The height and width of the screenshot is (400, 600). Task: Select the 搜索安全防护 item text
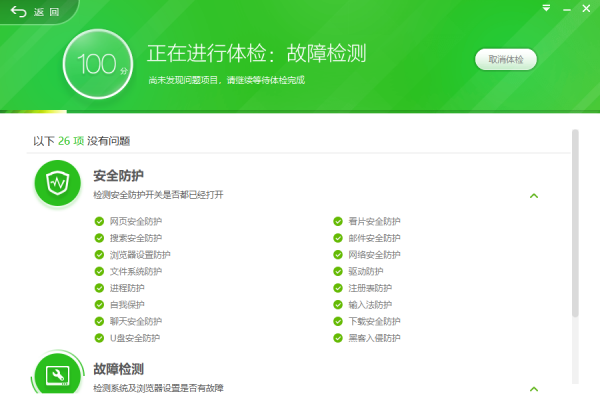tap(136, 238)
